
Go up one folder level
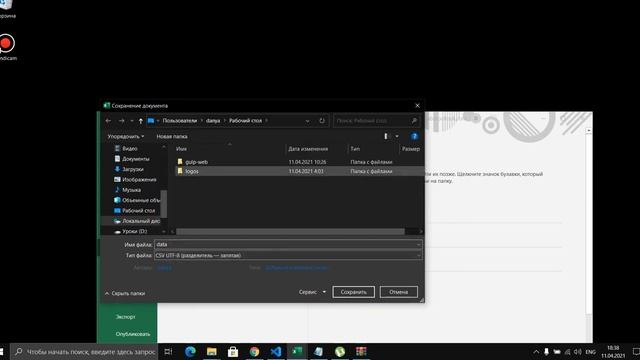pos(140,121)
